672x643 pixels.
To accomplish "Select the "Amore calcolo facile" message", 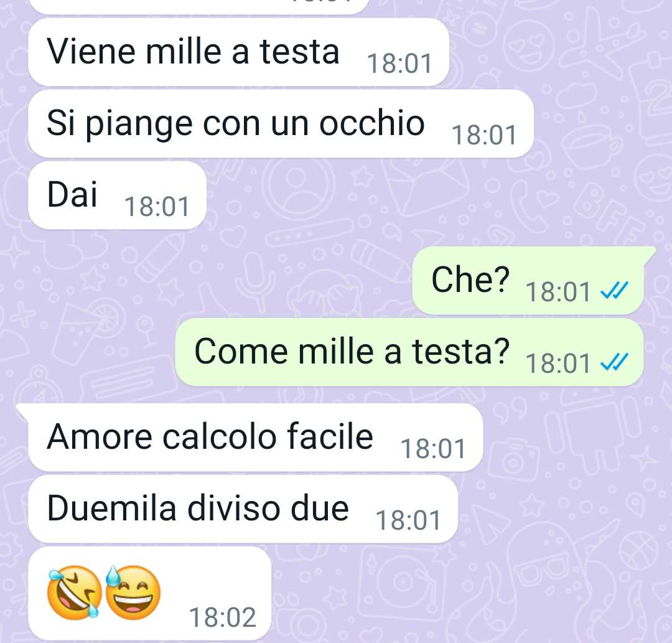I will pyautogui.click(x=256, y=438).
